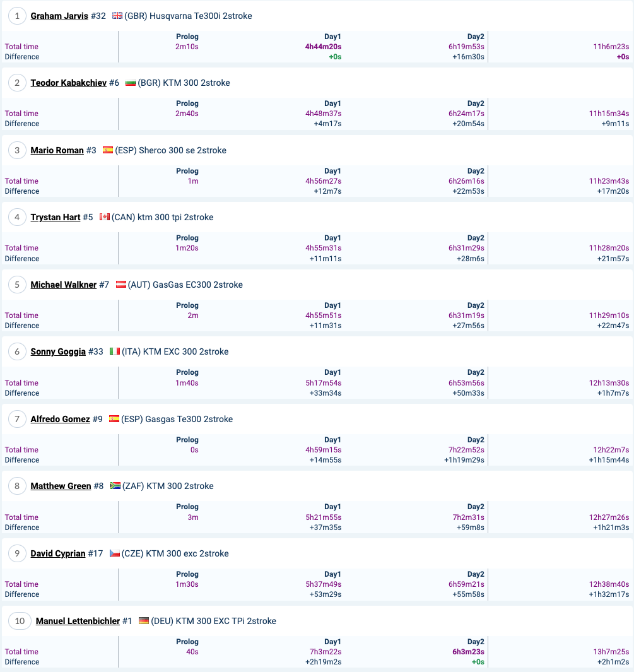Click the David Cyprian name link
Viewport: 634px width, 672px height.
click(58, 553)
